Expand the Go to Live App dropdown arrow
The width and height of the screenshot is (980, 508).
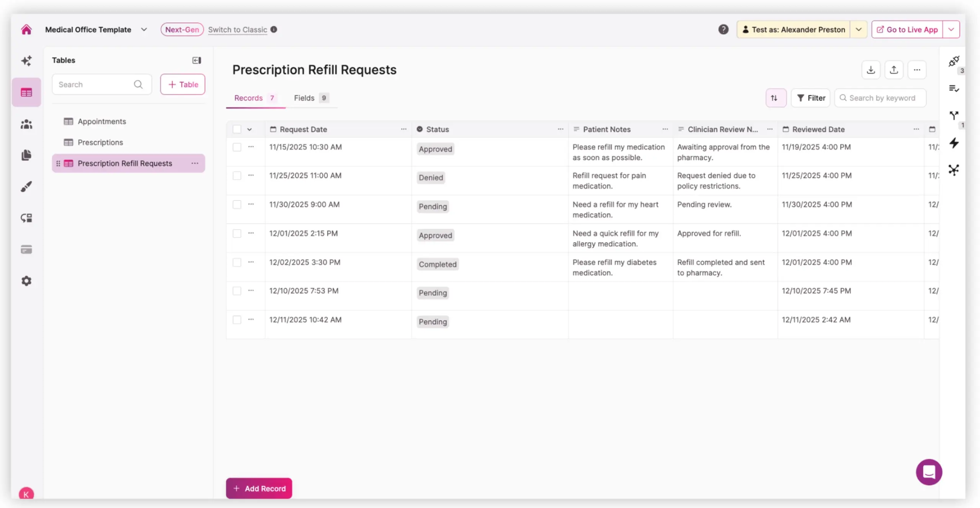pos(951,29)
